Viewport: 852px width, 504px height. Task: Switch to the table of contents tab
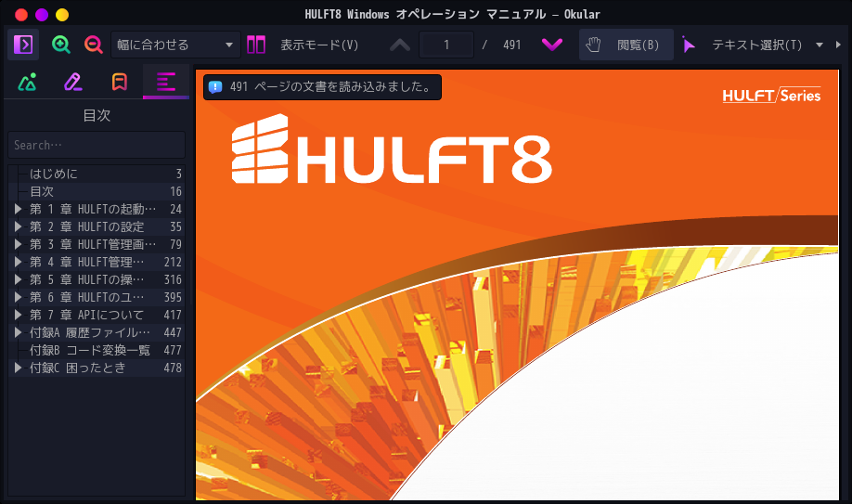click(x=166, y=82)
